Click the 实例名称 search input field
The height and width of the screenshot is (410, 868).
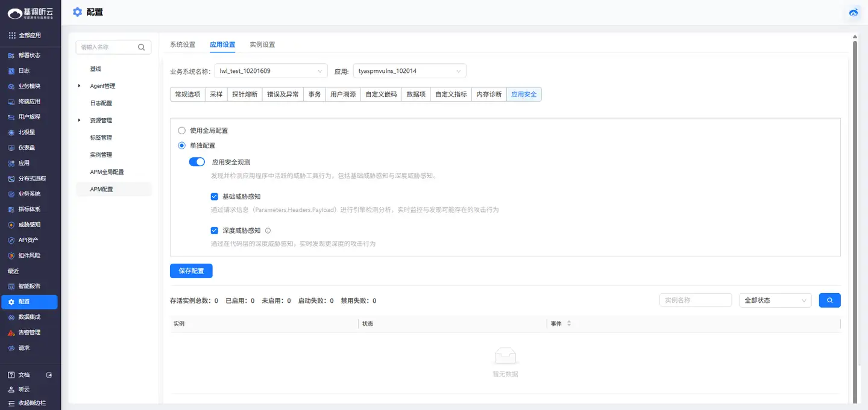(x=695, y=300)
